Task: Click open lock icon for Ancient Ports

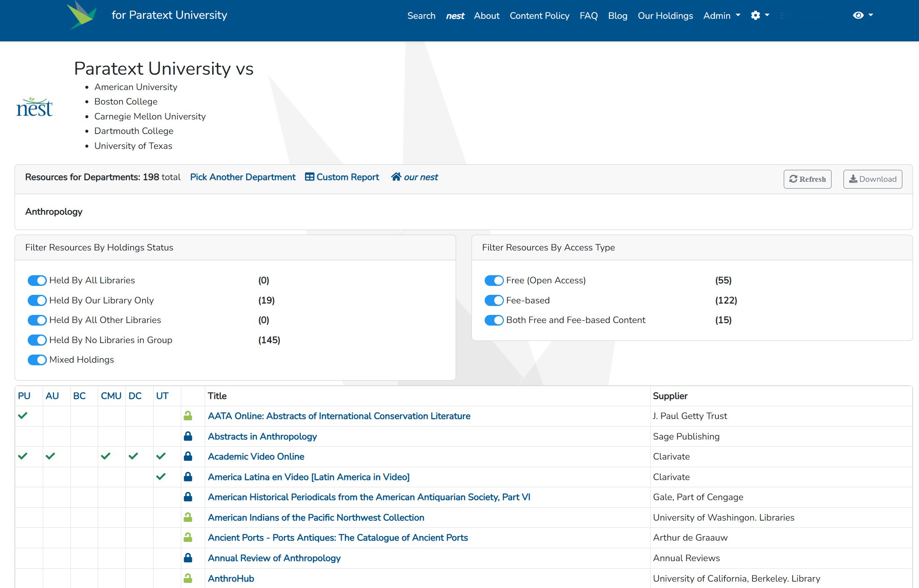Action: tap(188, 537)
